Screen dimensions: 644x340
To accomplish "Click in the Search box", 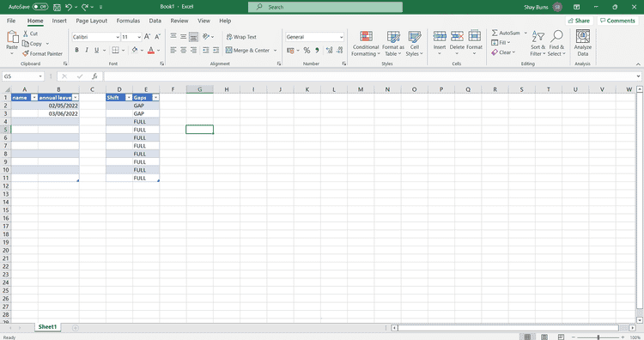I will coord(325,7).
